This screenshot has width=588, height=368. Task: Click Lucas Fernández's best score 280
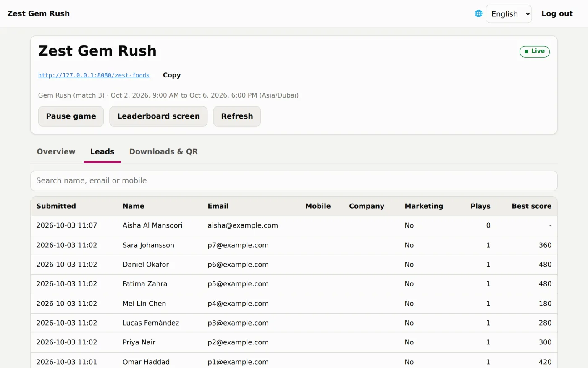coord(545,323)
